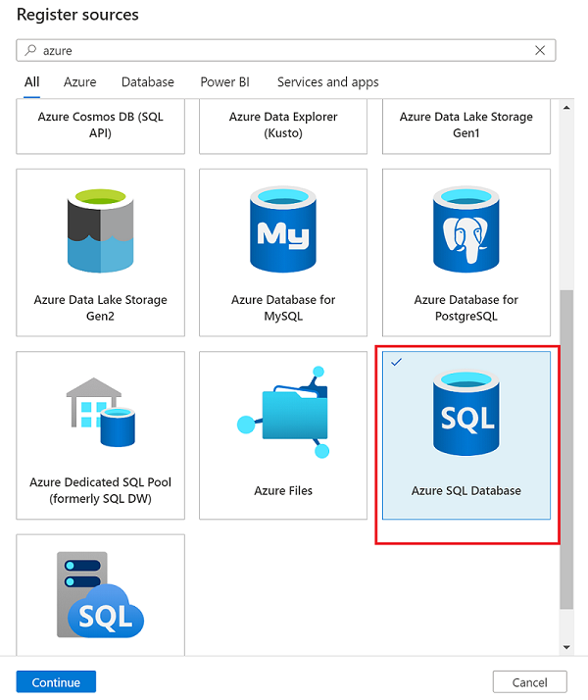Screen dimensions: 588x700
Task: Click inside the azure search field
Action: [x=285, y=50]
